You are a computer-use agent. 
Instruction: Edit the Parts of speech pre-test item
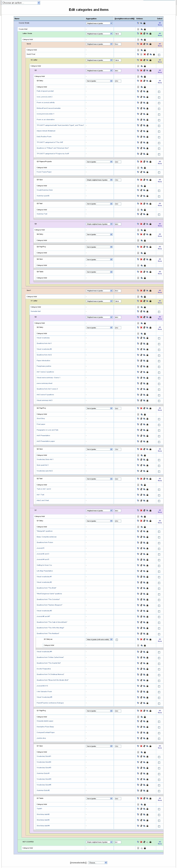[138, 91]
